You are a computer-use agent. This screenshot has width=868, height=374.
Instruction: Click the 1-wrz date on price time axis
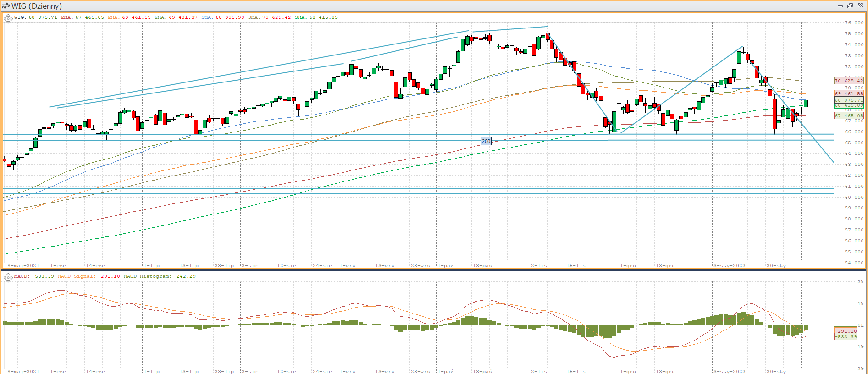pos(347,266)
